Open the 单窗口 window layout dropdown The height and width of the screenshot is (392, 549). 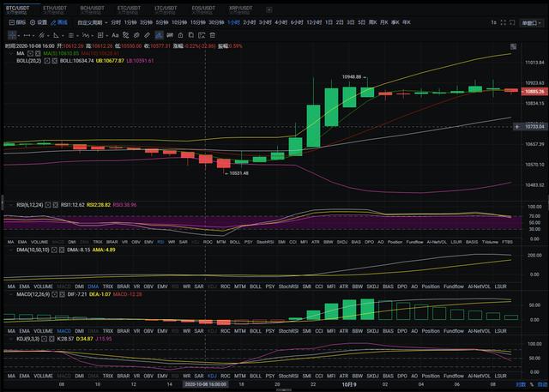(531, 23)
